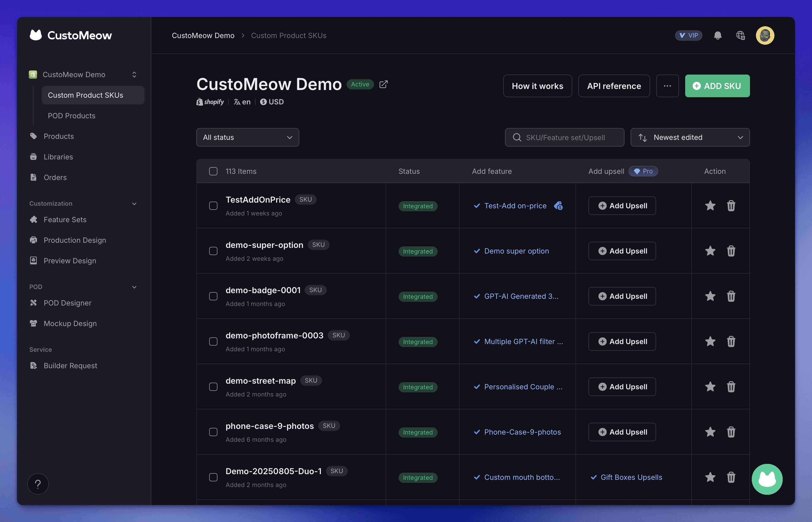Open store link via external-link icon
Image resolution: width=812 pixels, height=522 pixels.
pyautogui.click(x=383, y=84)
